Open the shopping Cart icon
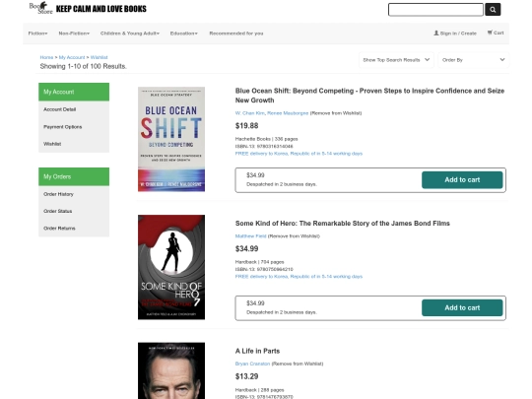 click(x=490, y=33)
